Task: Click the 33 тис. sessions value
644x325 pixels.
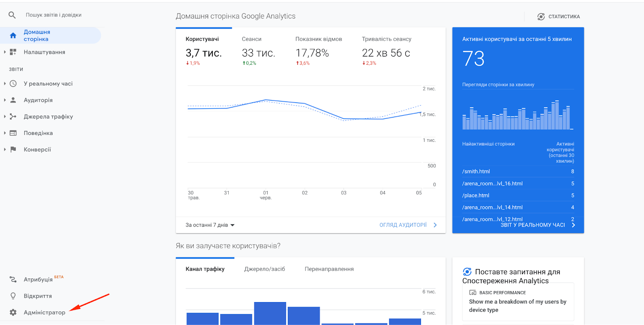Action: pyautogui.click(x=258, y=53)
